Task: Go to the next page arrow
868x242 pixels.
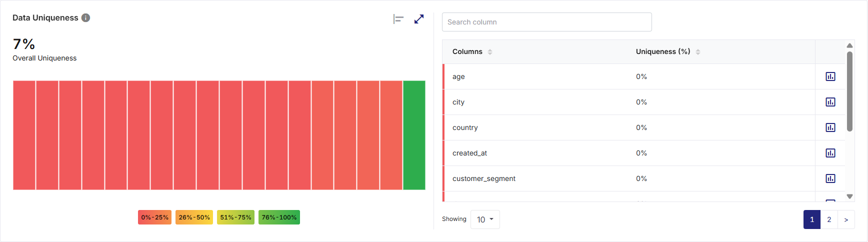Action: [846, 219]
